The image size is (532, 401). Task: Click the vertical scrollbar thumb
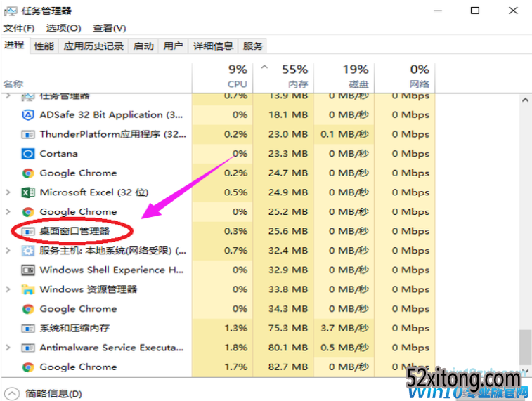[x=525, y=348]
